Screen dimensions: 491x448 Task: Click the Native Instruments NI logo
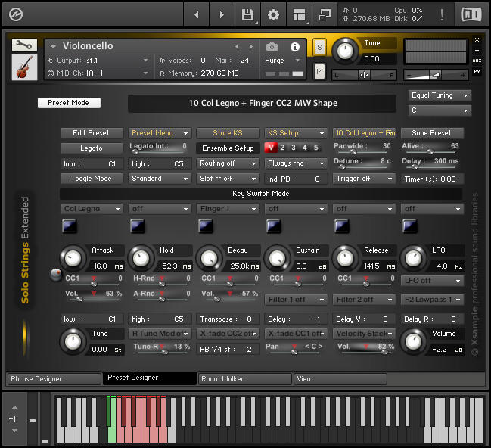pyautogui.click(x=471, y=14)
